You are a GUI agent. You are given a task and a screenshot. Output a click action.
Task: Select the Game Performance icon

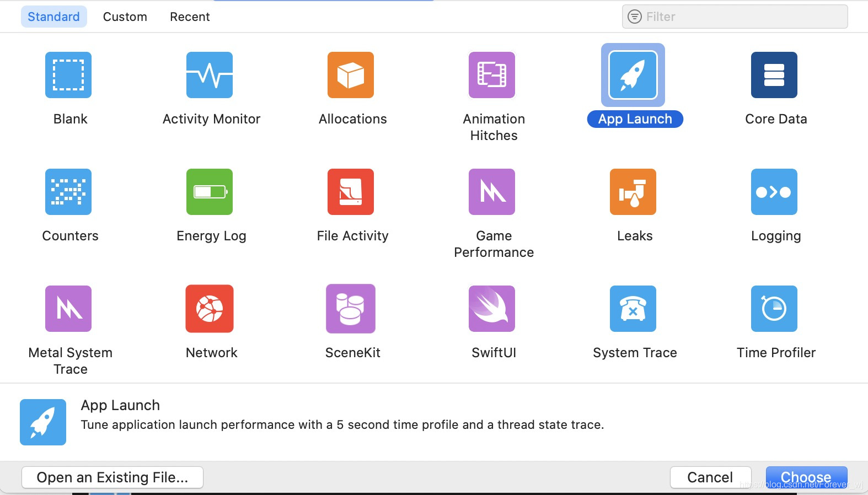tap(492, 192)
